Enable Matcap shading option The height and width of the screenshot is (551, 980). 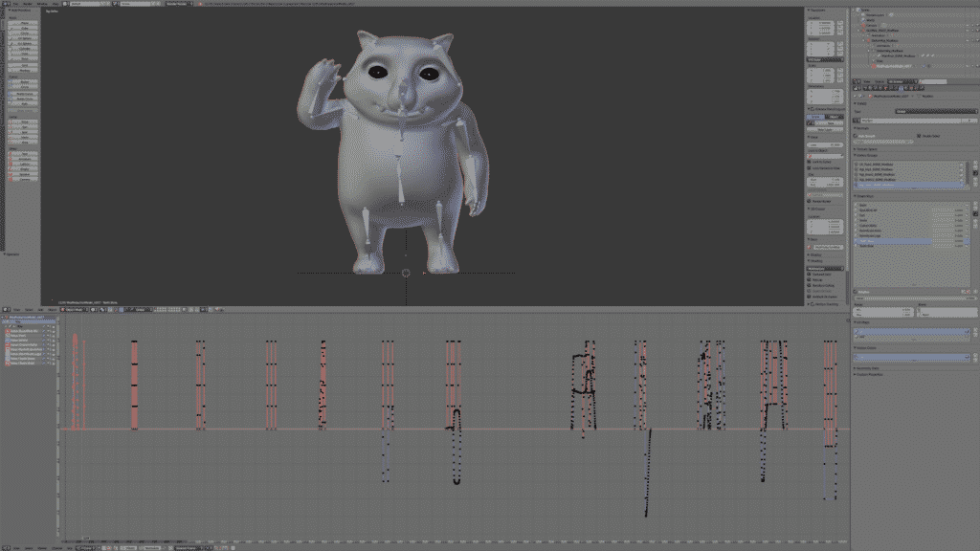(x=809, y=280)
